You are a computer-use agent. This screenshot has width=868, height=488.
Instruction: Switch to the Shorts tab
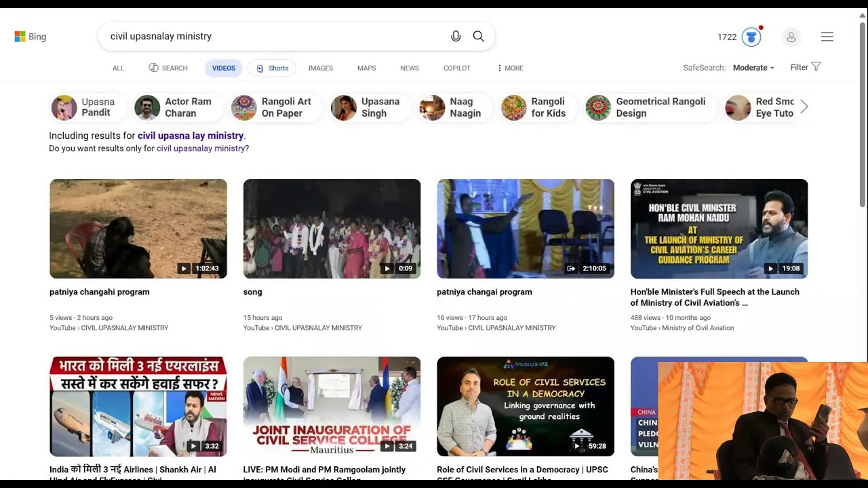272,68
